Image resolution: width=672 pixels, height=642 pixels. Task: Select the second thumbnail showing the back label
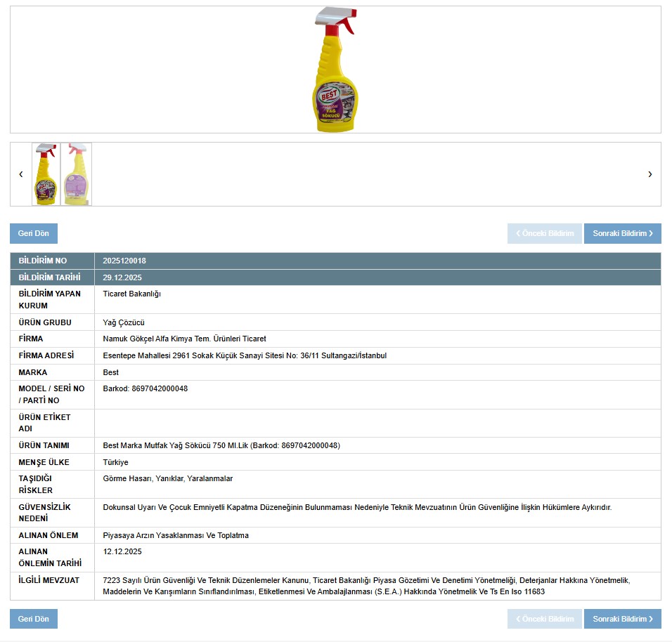[x=76, y=174]
